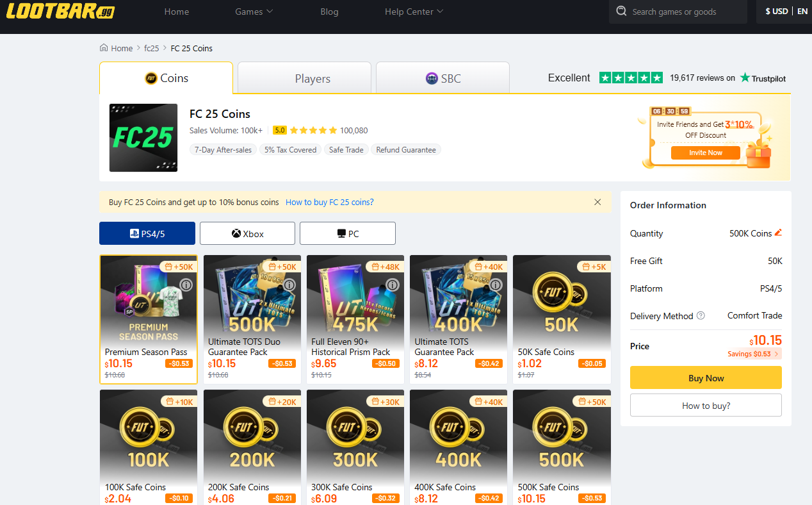Select the Coins tab
This screenshot has width=812, height=505.
pos(166,78)
